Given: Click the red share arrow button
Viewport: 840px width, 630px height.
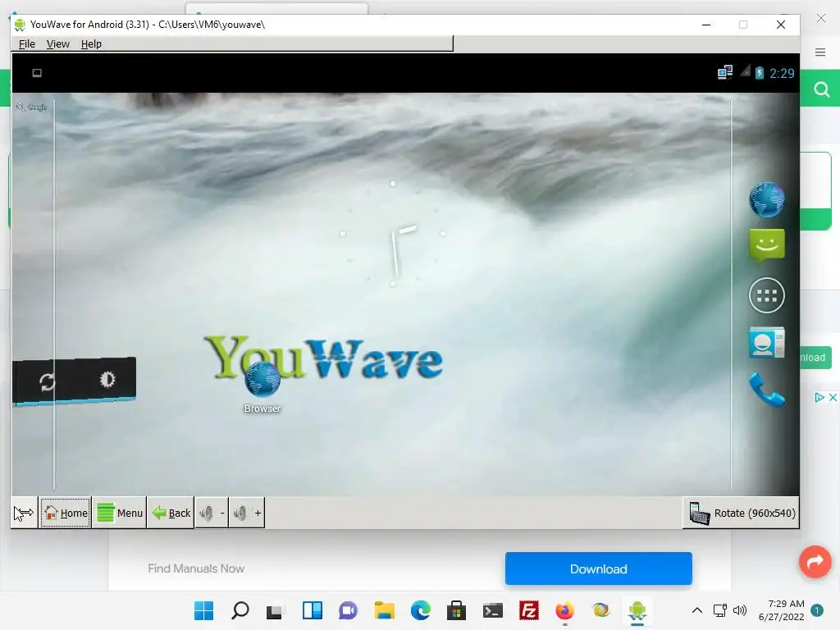Looking at the screenshot, I should (815, 561).
